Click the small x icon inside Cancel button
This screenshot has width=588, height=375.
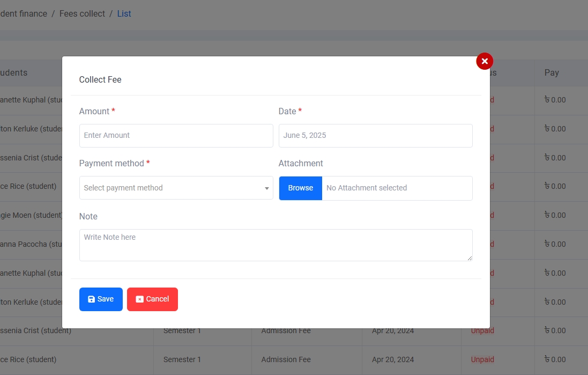(x=140, y=299)
